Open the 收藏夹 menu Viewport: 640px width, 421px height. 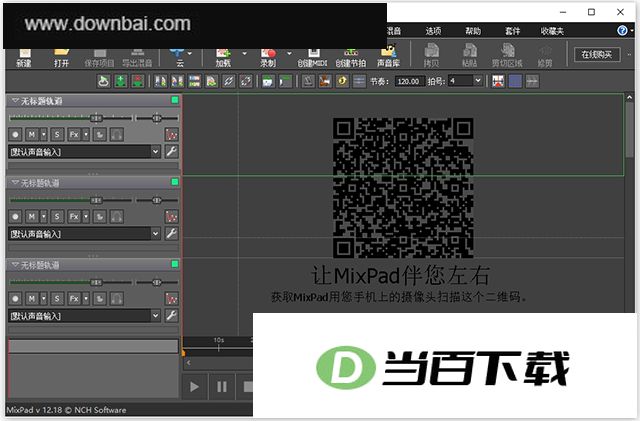pos(552,31)
